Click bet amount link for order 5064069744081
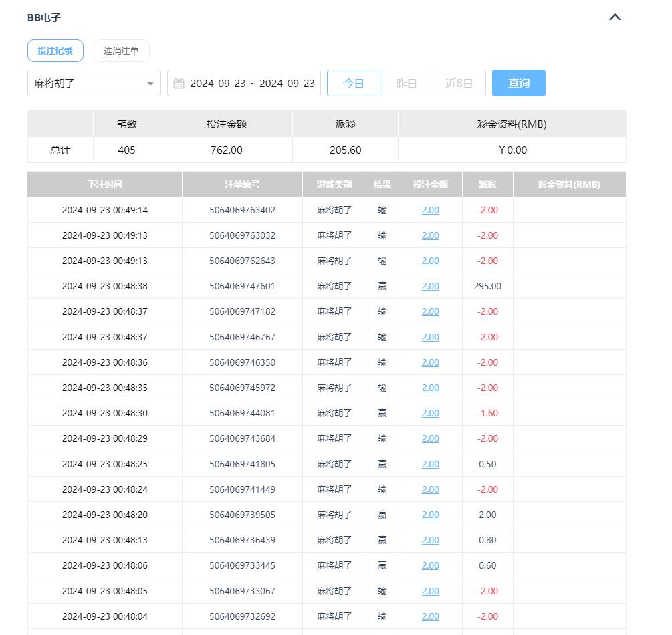This screenshot has height=635, width=672. pos(430,413)
